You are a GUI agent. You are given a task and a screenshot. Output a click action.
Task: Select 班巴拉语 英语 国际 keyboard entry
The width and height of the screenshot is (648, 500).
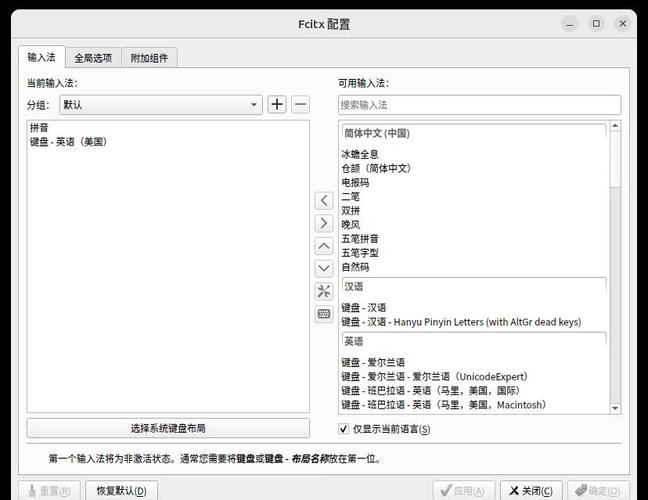click(474, 390)
